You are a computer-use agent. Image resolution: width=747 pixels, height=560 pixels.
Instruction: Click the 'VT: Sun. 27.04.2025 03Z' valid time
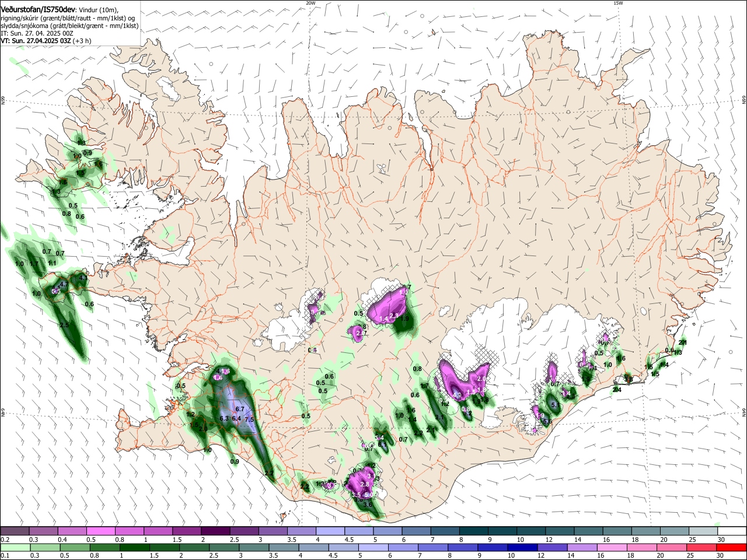point(36,41)
